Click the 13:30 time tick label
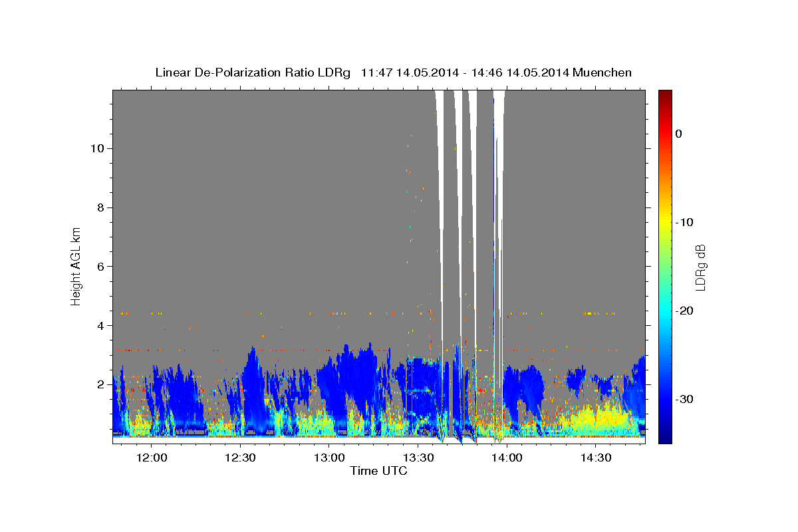 tap(418, 458)
